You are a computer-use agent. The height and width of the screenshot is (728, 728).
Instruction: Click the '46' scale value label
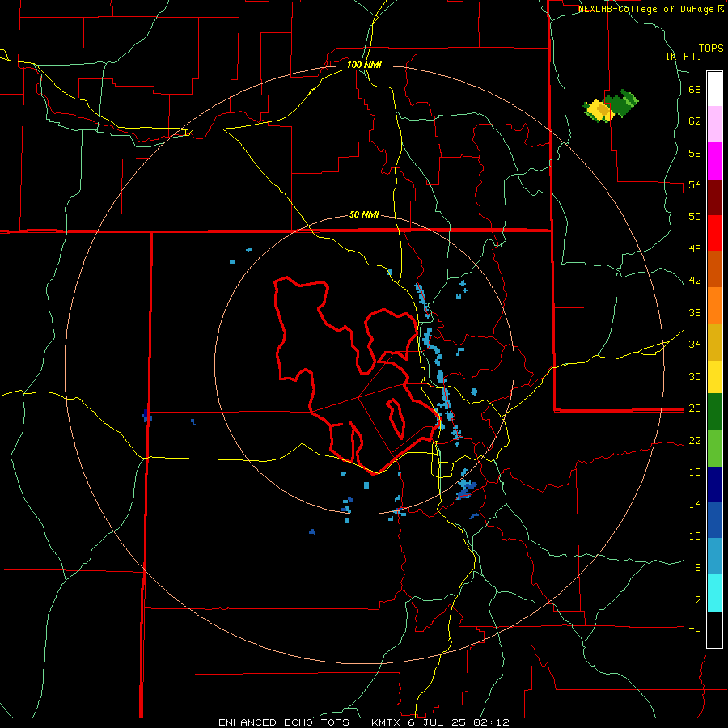coord(695,248)
